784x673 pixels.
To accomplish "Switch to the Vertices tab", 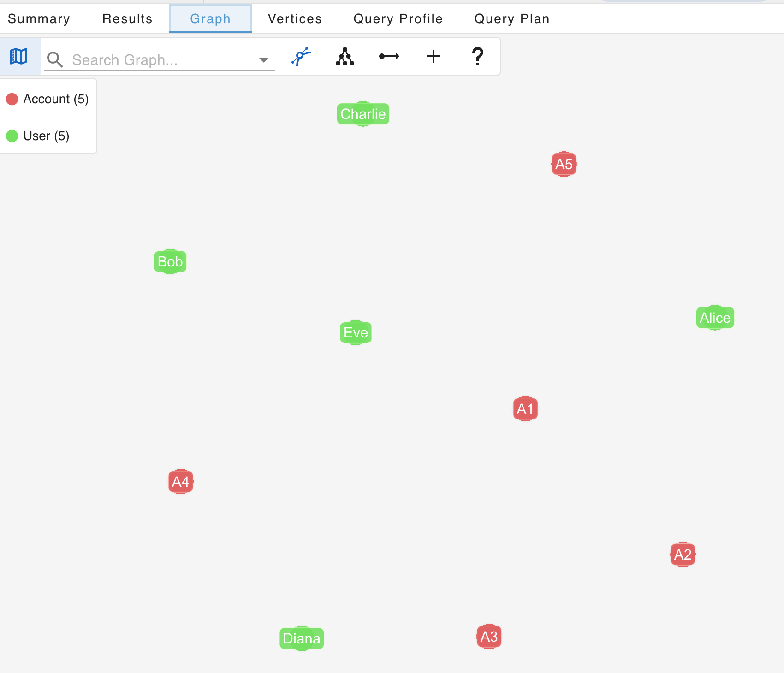I will 294,18.
